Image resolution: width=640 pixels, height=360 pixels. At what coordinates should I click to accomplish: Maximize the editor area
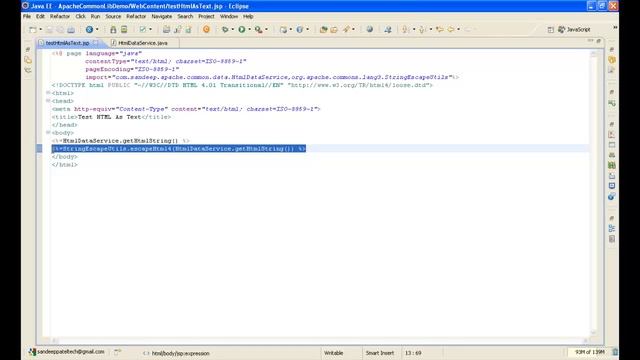(x=599, y=41)
